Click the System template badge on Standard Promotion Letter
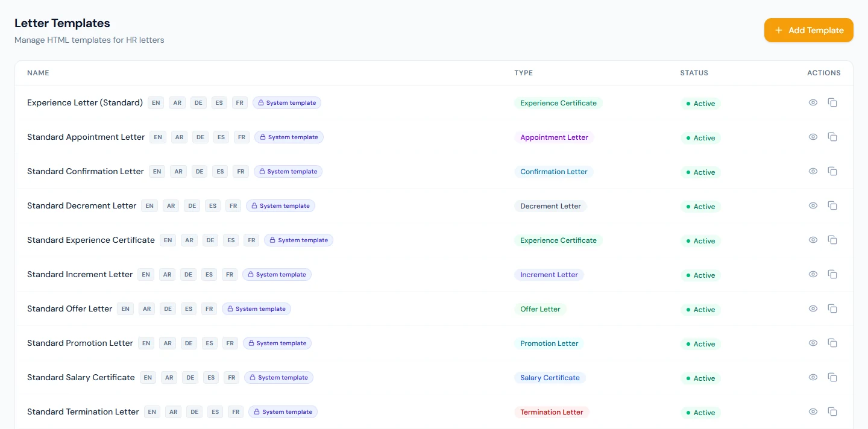 [x=277, y=343]
